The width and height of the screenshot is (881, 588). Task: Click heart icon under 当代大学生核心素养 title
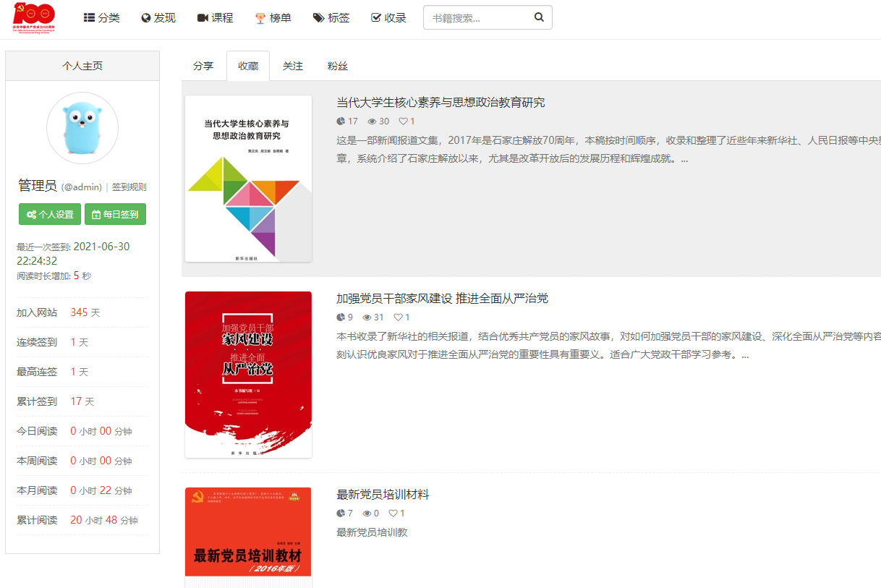[404, 122]
